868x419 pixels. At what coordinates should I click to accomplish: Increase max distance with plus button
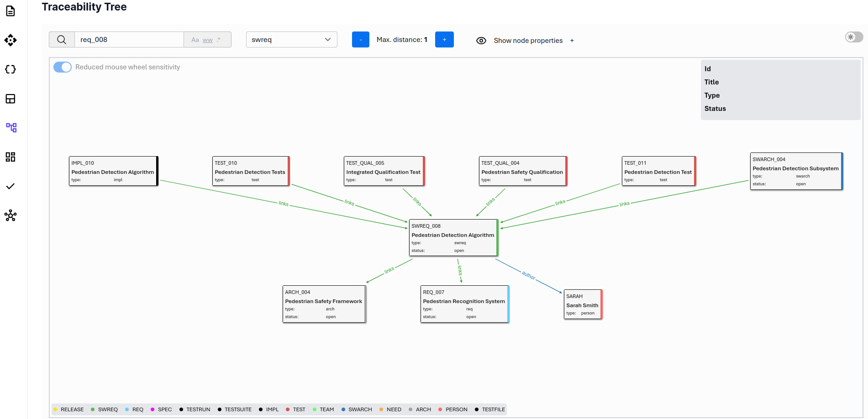(x=444, y=40)
